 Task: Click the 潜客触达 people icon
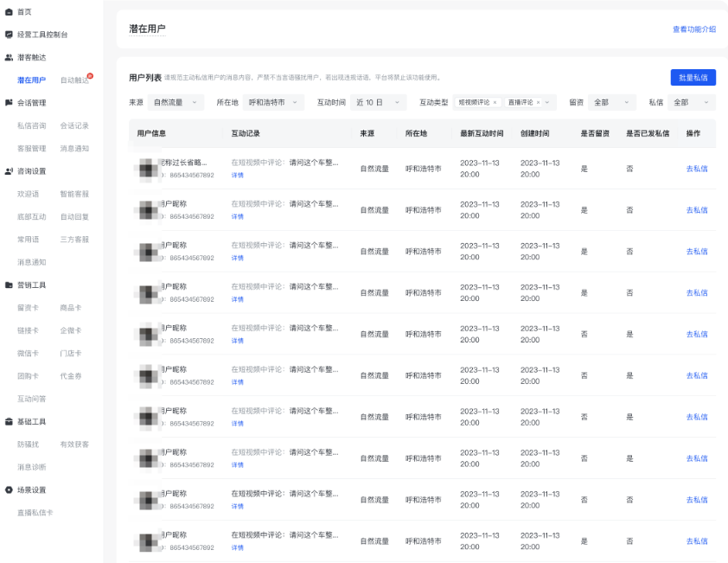[9, 57]
